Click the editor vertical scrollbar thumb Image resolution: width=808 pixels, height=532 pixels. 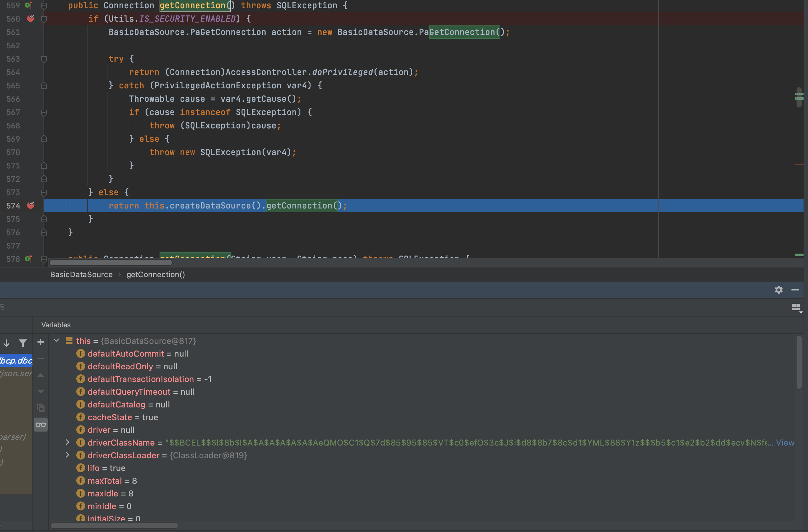point(799,97)
